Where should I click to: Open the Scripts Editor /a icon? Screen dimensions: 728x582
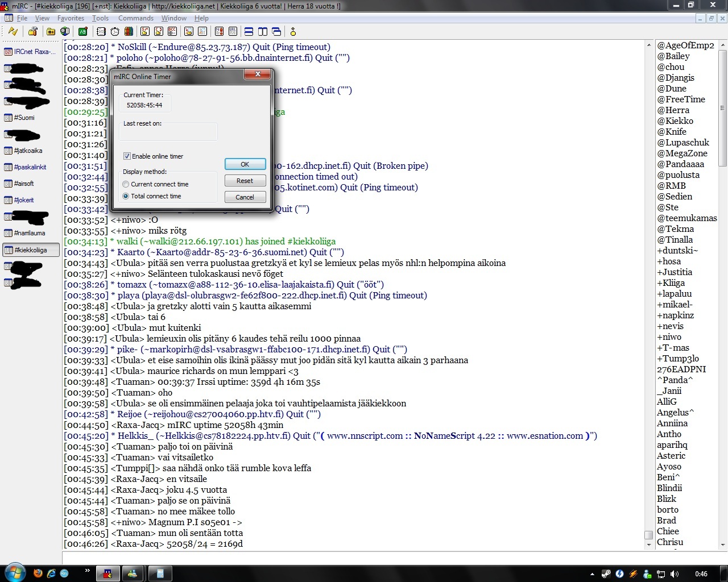coord(83,32)
